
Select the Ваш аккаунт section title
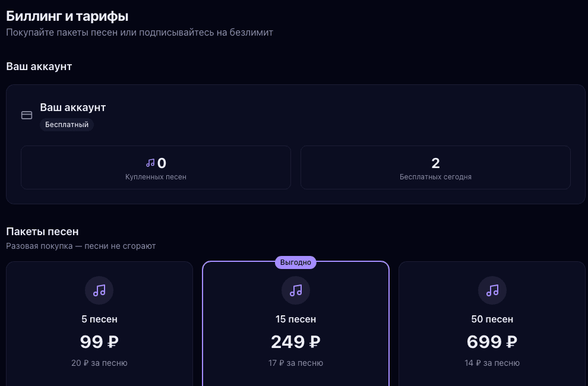pyautogui.click(x=39, y=67)
